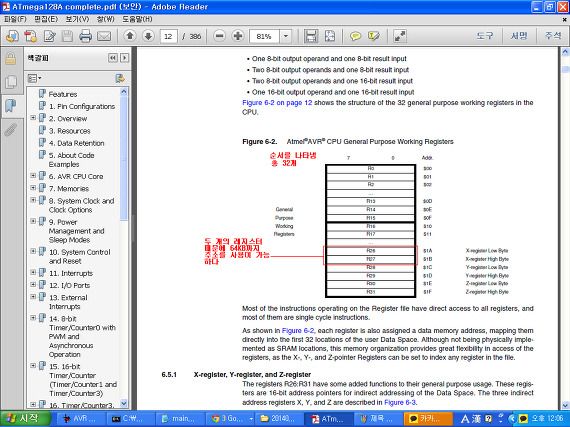
Task: Open the 파일(F) menu
Action: (x=15, y=19)
